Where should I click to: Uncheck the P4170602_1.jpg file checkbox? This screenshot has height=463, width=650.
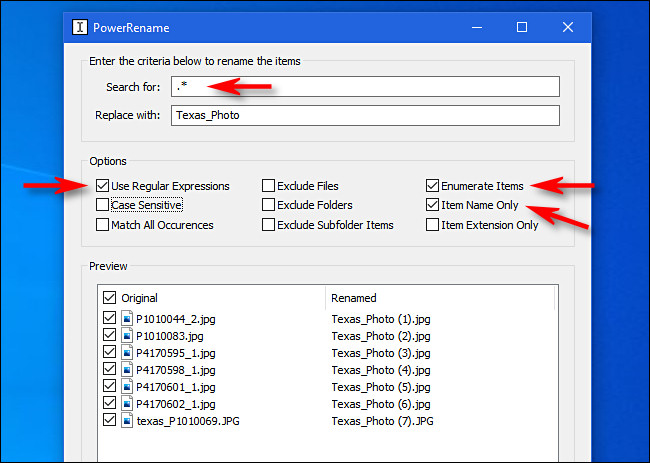tap(109, 404)
